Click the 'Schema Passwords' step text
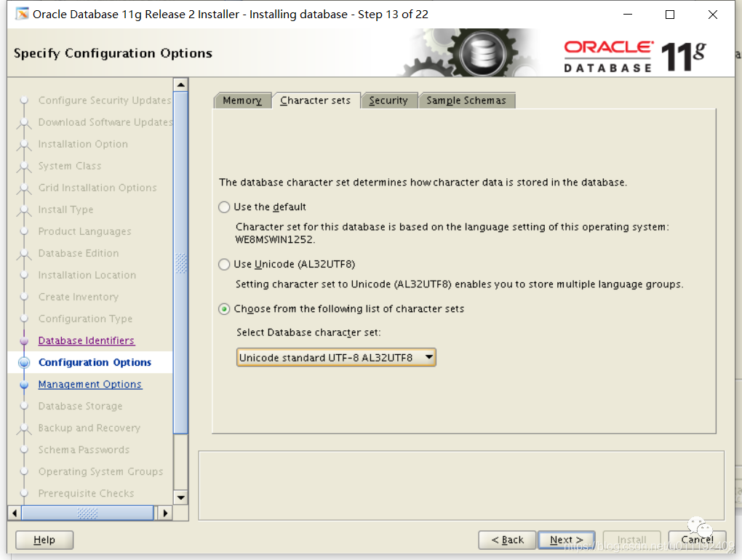The image size is (742, 560). (84, 449)
